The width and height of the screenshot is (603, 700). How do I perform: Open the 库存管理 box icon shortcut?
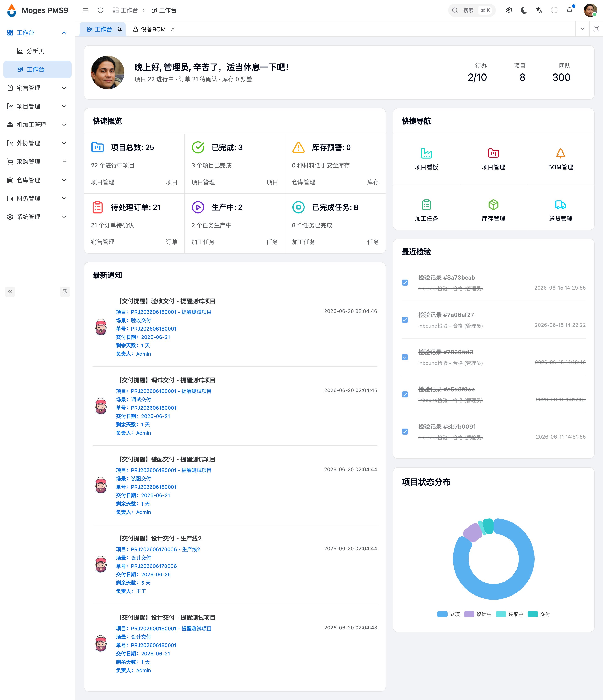(x=493, y=205)
